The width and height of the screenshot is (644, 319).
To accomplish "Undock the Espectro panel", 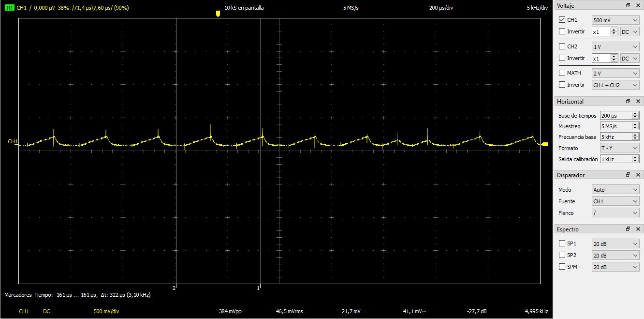I will 628,229.
